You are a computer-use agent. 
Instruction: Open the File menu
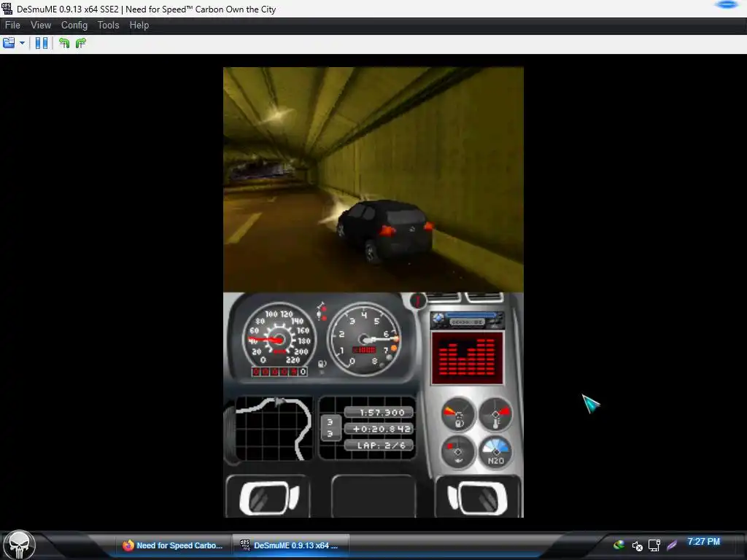pyautogui.click(x=12, y=26)
